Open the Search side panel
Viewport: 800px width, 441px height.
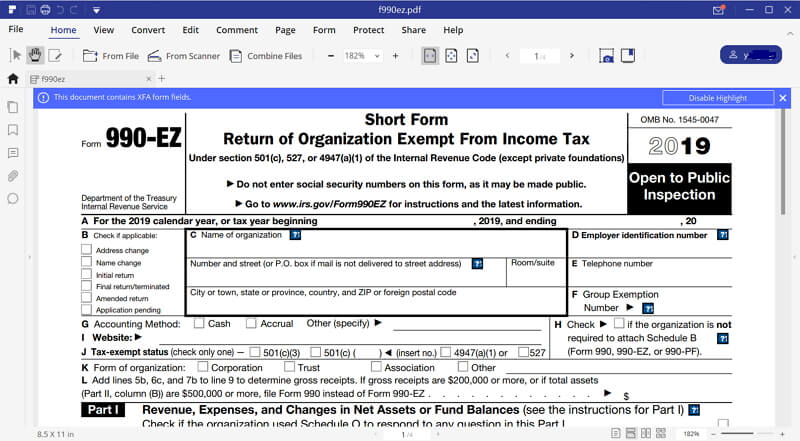(13, 199)
